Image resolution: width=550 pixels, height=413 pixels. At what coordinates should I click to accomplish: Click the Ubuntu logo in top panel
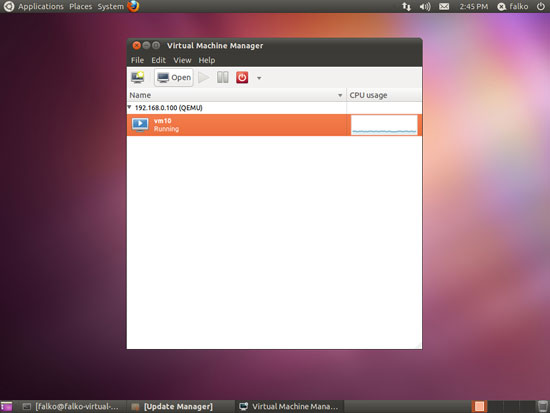8,6
